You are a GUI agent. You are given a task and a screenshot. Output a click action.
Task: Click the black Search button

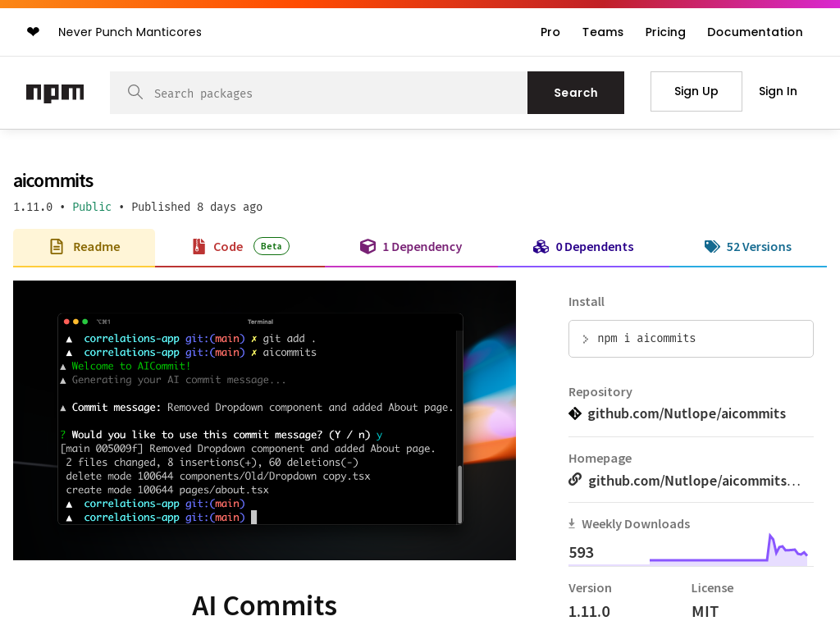576,93
